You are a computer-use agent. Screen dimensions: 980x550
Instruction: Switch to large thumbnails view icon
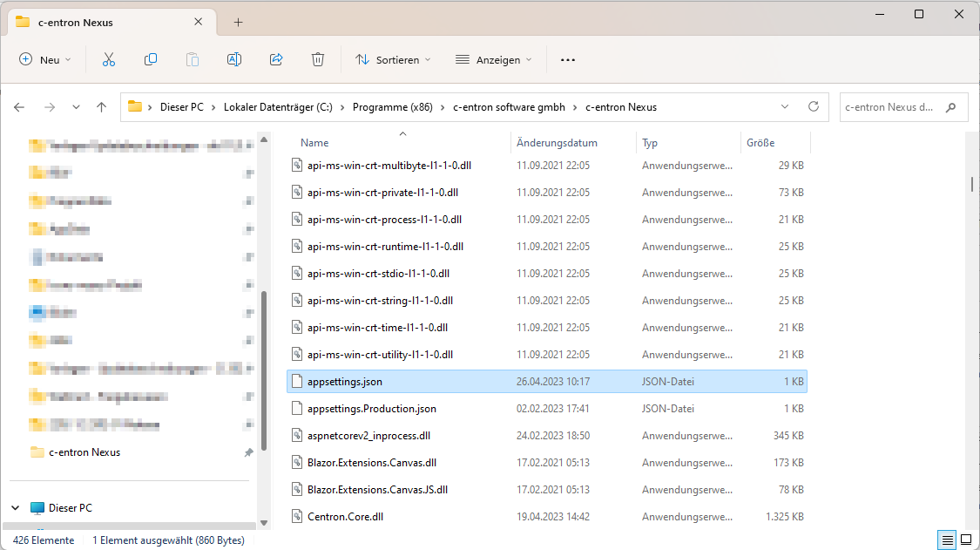[965, 540]
